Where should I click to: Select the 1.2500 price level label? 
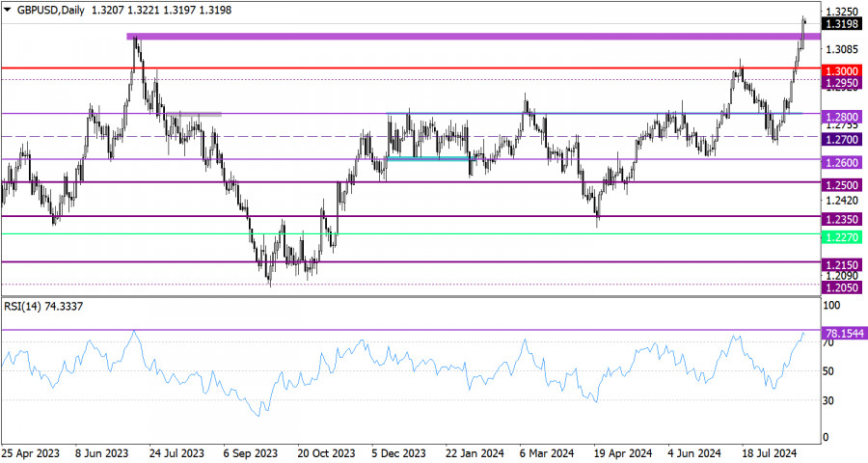point(842,185)
